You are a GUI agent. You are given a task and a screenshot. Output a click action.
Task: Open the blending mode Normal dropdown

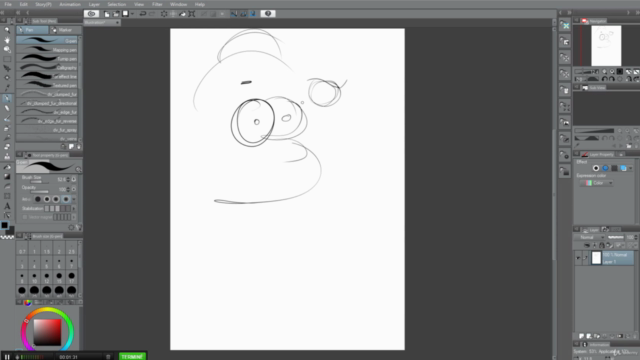(x=590, y=238)
